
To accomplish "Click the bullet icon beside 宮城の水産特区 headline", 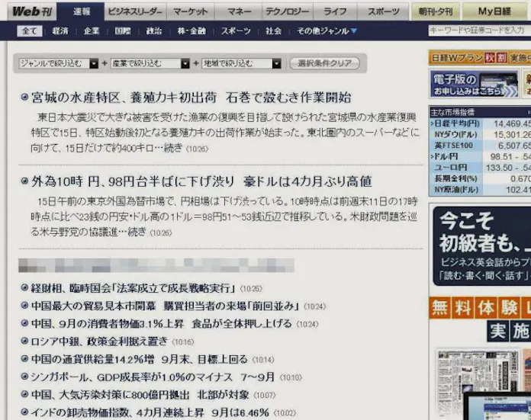I will [24, 98].
